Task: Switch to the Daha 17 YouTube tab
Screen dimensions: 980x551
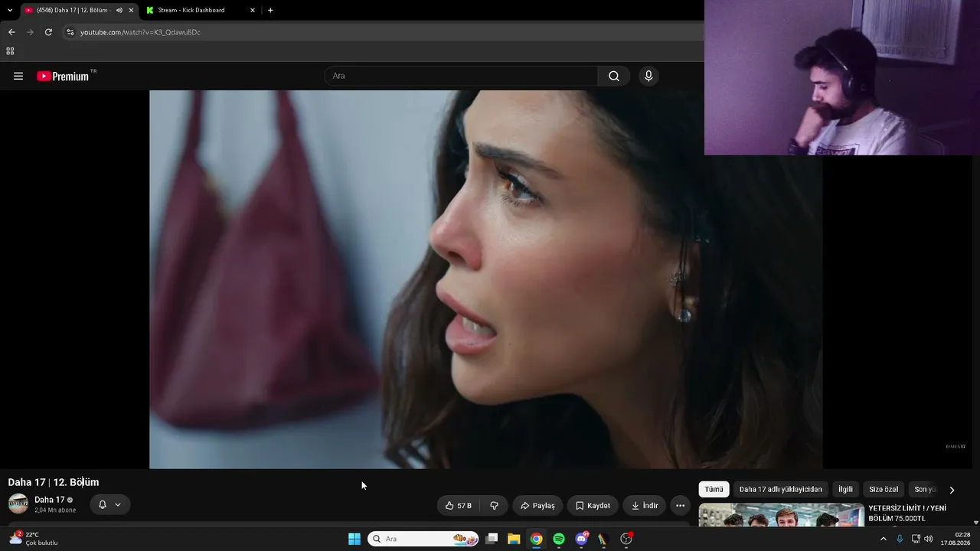Action: 73,10
